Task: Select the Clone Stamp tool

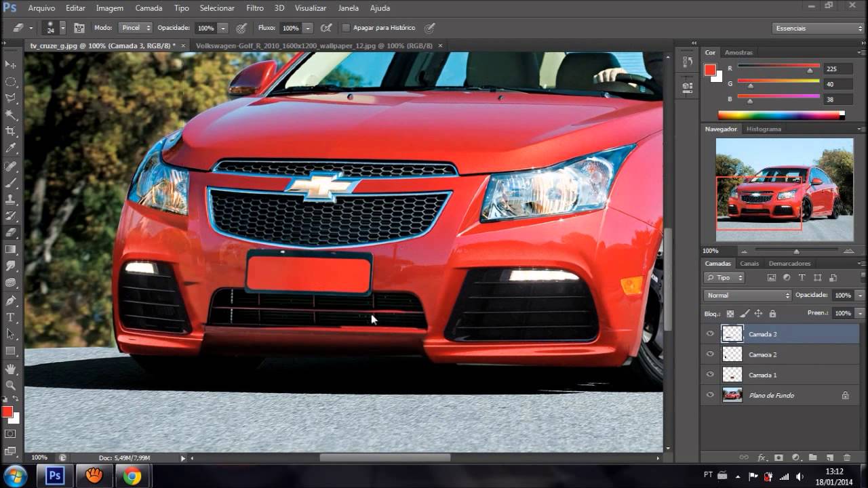Action: pyautogui.click(x=11, y=200)
